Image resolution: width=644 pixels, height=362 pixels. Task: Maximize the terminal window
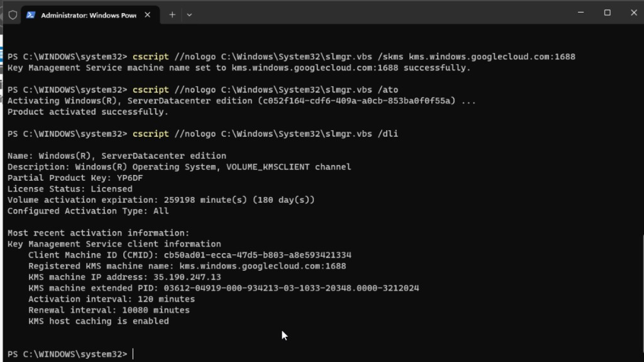(x=608, y=13)
